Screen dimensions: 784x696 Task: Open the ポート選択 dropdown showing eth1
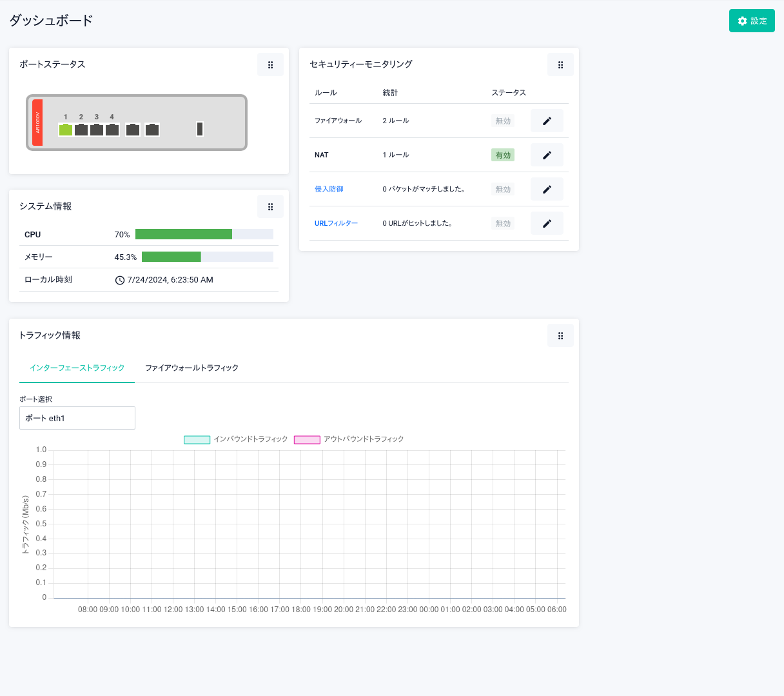[x=77, y=418]
